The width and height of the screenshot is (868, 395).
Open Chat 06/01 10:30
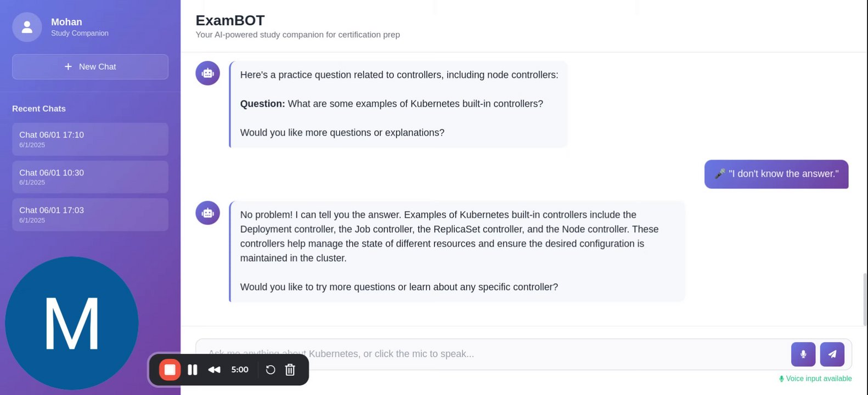90,177
